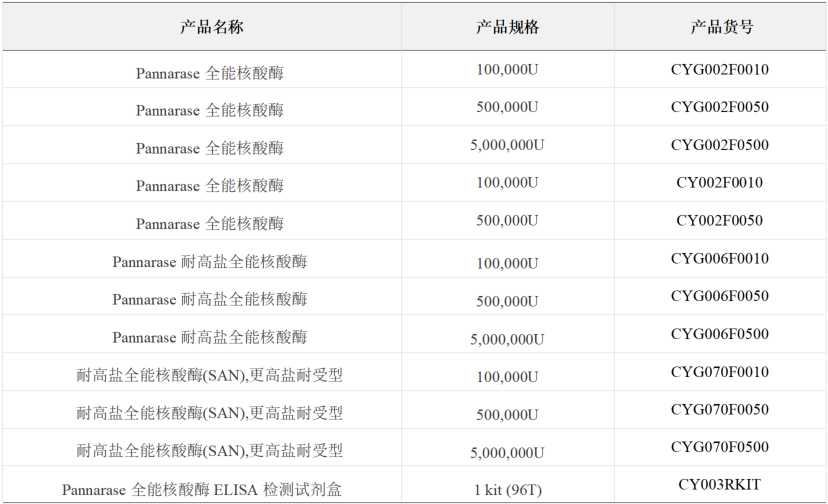Select 耐高盐全能核酸酶 name in CYG006F0010 row
This screenshot has width=828, height=504.
click(x=210, y=262)
